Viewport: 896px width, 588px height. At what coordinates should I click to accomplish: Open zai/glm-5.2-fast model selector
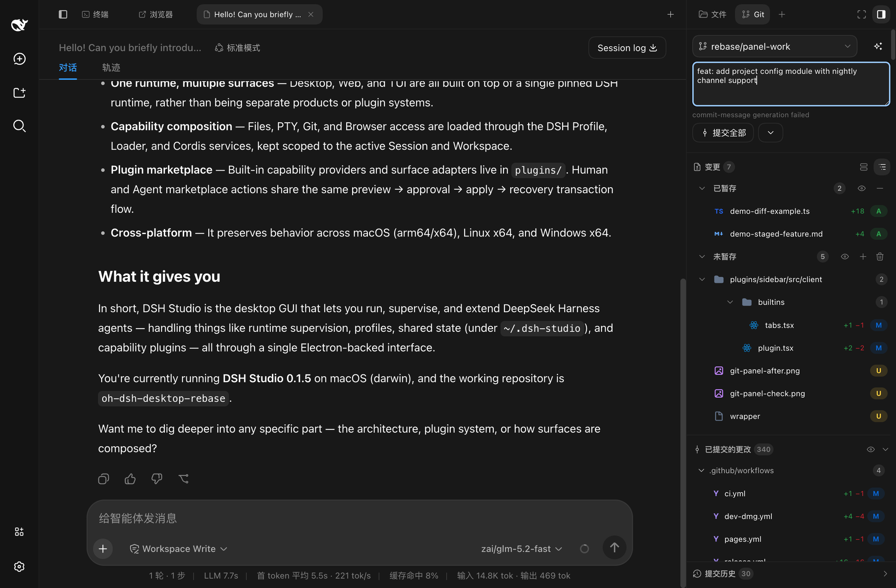point(521,549)
